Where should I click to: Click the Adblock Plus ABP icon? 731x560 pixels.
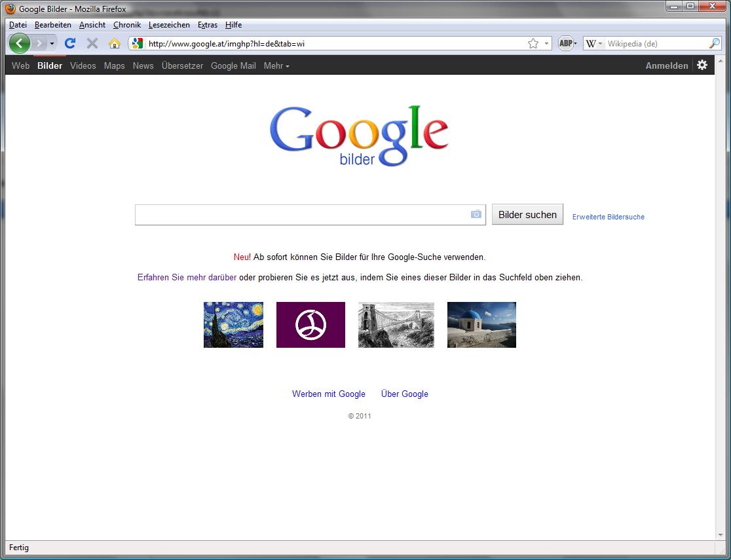click(x=565, y=43)
